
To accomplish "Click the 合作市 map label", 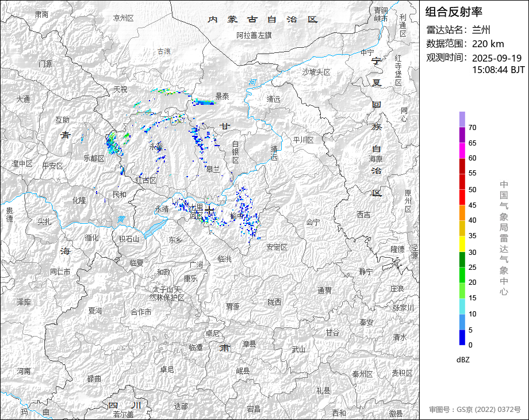I will (x=141, y=312).
